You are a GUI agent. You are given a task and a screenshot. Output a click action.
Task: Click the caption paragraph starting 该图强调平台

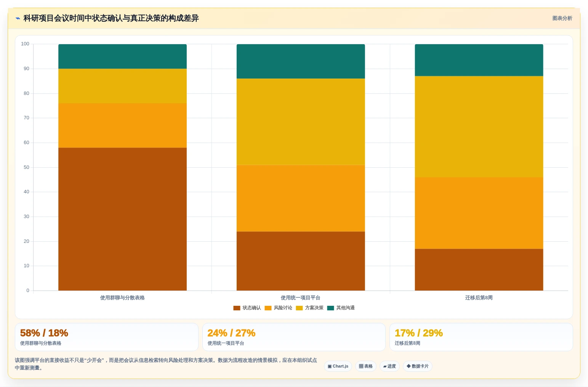pos(166,364)
